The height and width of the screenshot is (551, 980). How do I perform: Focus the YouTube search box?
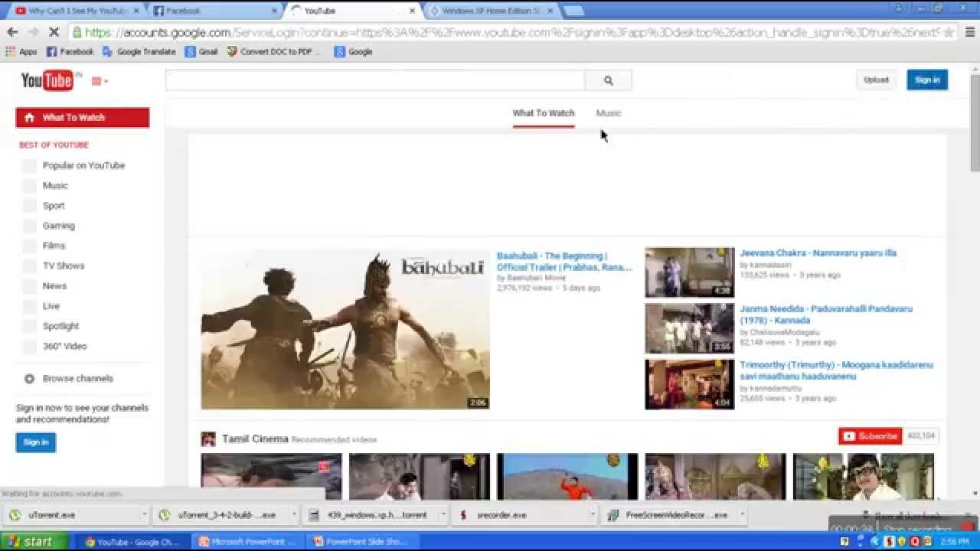pyautogui.click(x=375, y=80)
